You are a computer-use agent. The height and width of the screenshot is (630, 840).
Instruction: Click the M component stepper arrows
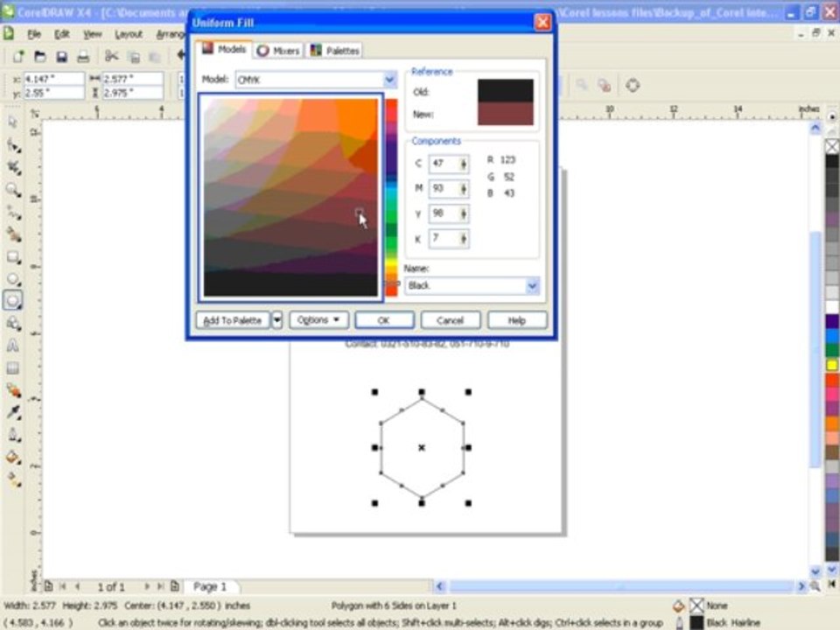(464, 189)
